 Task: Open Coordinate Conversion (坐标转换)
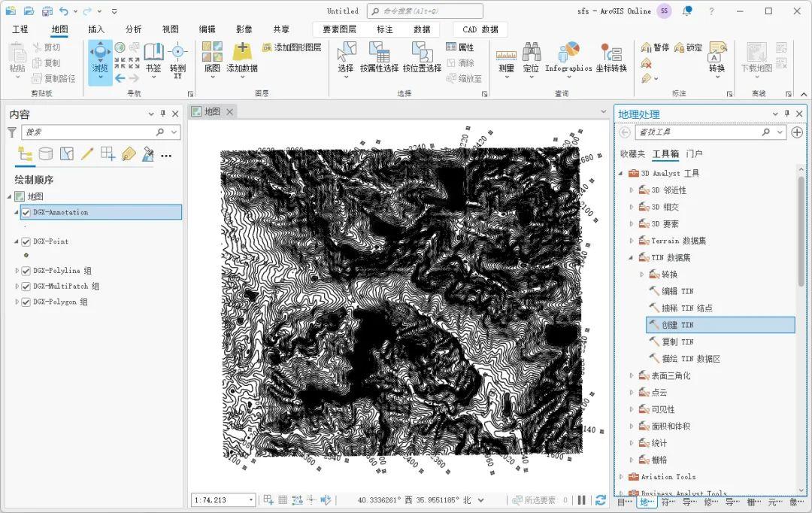[611, 57]
